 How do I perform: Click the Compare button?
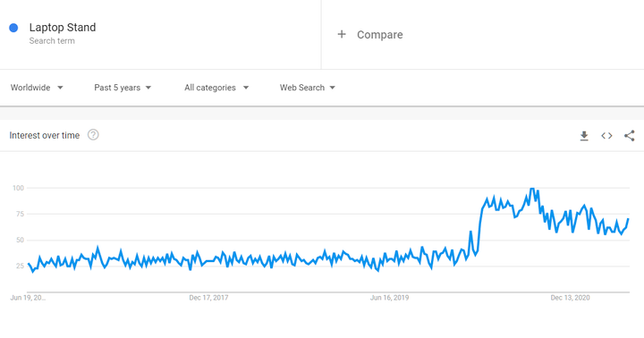pos(370,35)
